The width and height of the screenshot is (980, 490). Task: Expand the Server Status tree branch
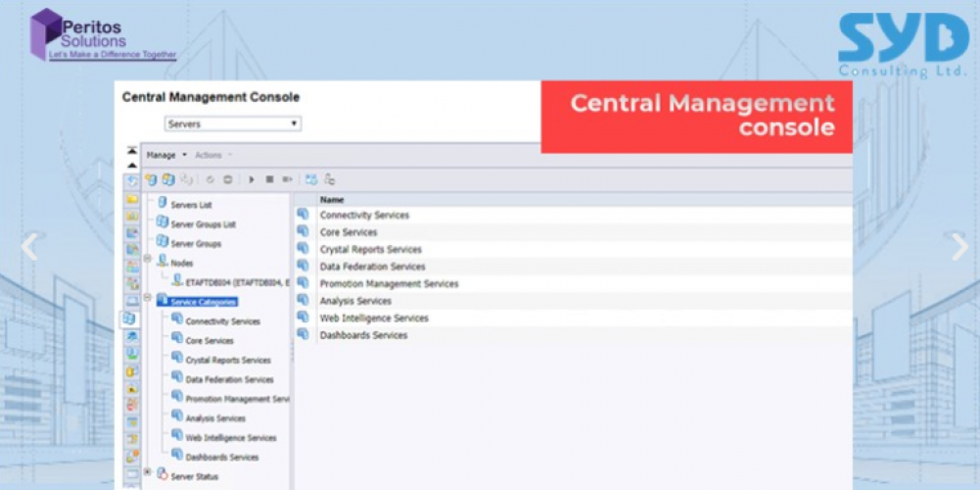pos(148,471)
